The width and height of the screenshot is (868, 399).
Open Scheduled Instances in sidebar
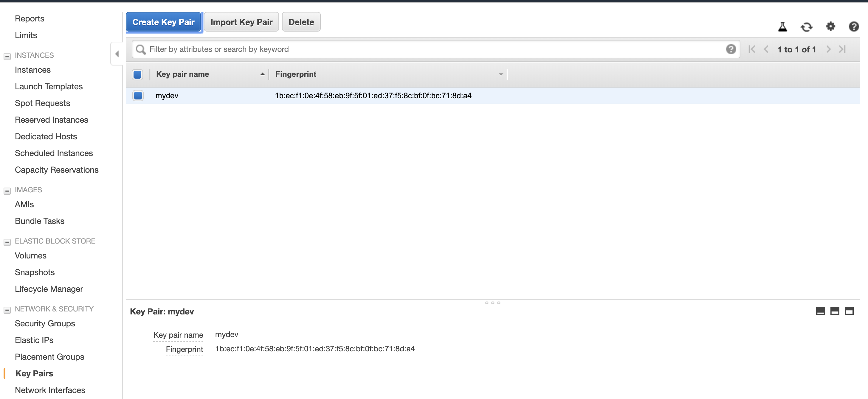[x=54, y=153]
